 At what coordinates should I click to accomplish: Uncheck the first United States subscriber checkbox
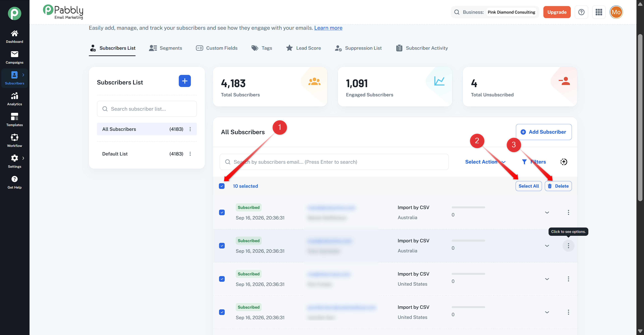[x=222, y=279]
